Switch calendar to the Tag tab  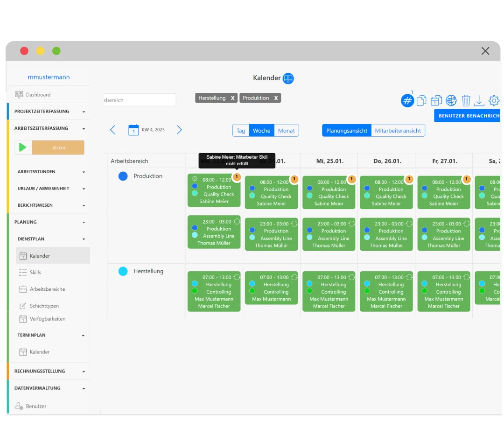pos(241,131)
